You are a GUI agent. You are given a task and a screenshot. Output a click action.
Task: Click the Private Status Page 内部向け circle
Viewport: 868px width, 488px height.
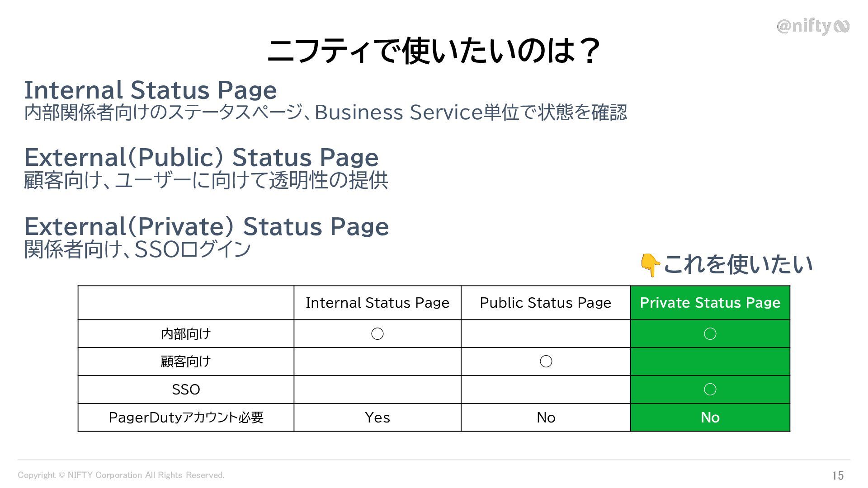pos(710,334)
